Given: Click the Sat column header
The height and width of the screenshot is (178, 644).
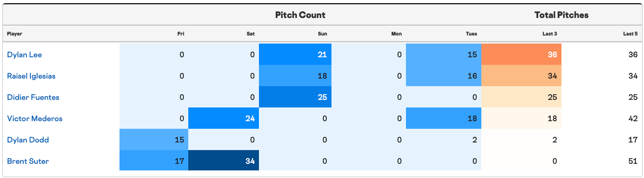Looking at the screenshot, I should (251, 34).
